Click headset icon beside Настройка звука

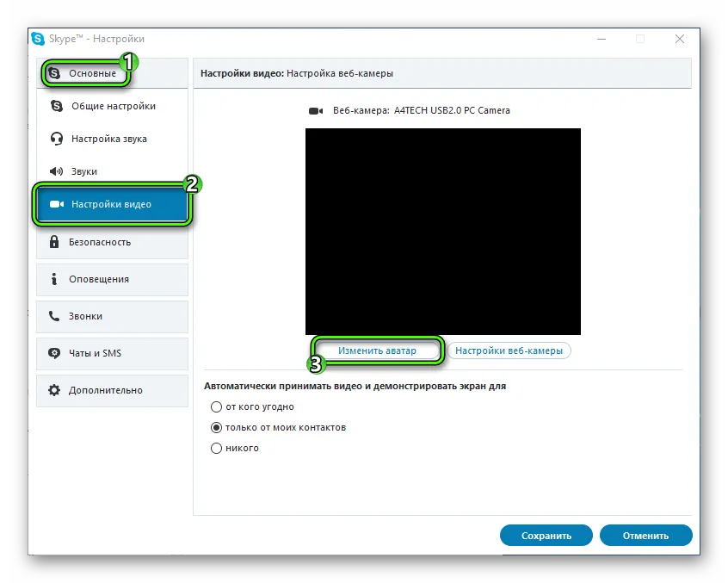coord(57,139)
